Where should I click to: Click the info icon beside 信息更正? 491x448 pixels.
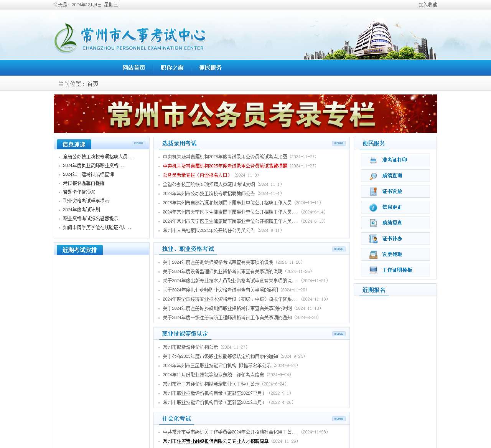373,207
